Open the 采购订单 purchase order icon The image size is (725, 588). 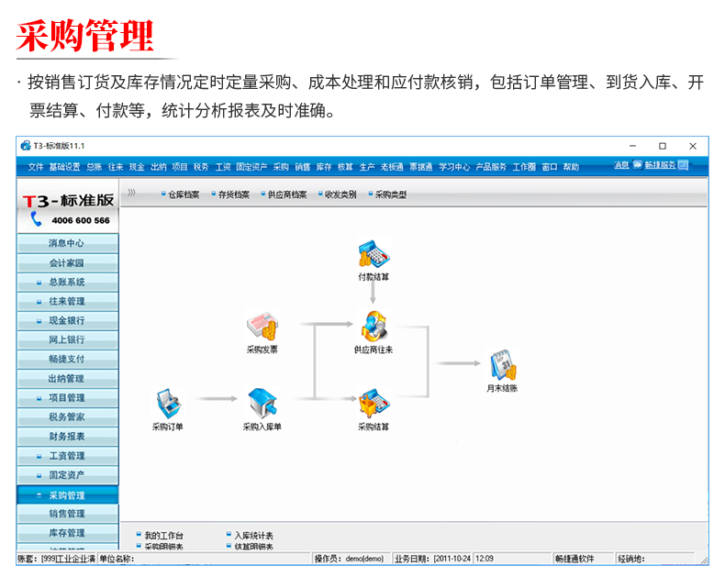pos(167,402)
